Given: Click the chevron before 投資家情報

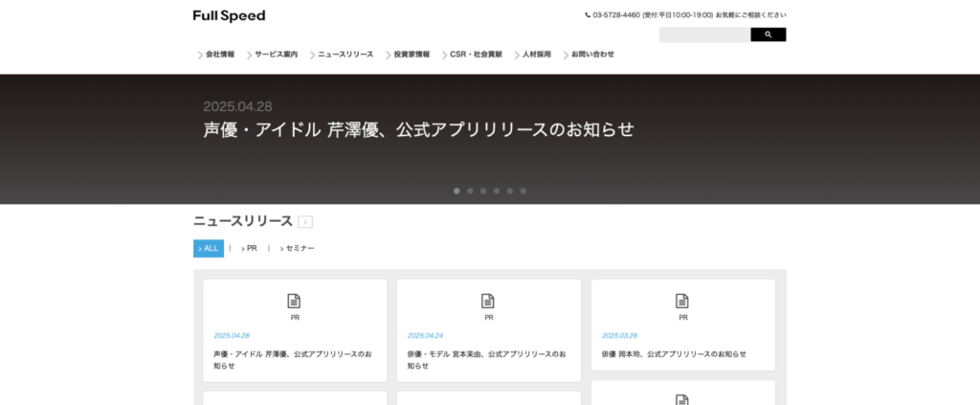Looking at the screenshot, I should (389, 55).
